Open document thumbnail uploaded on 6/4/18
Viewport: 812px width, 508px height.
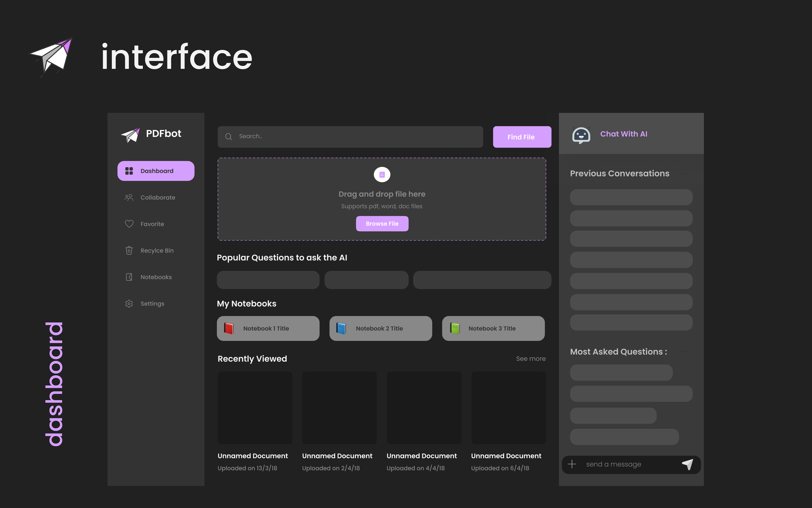point(509,407)
